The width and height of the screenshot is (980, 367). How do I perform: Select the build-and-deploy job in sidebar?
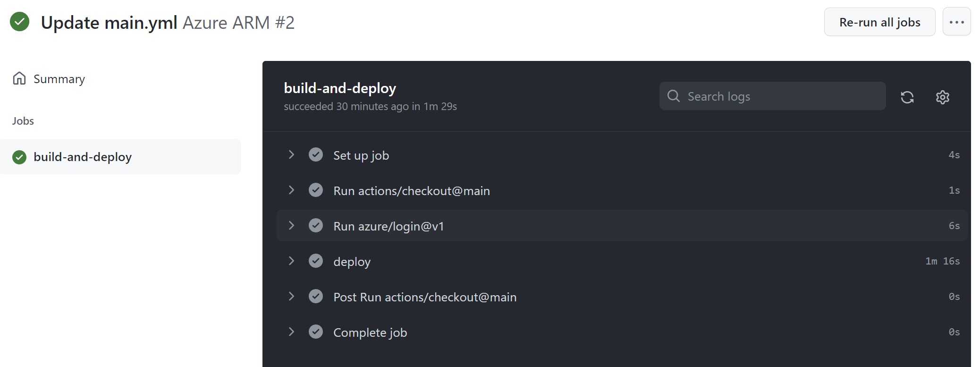[x=83, y=157]
